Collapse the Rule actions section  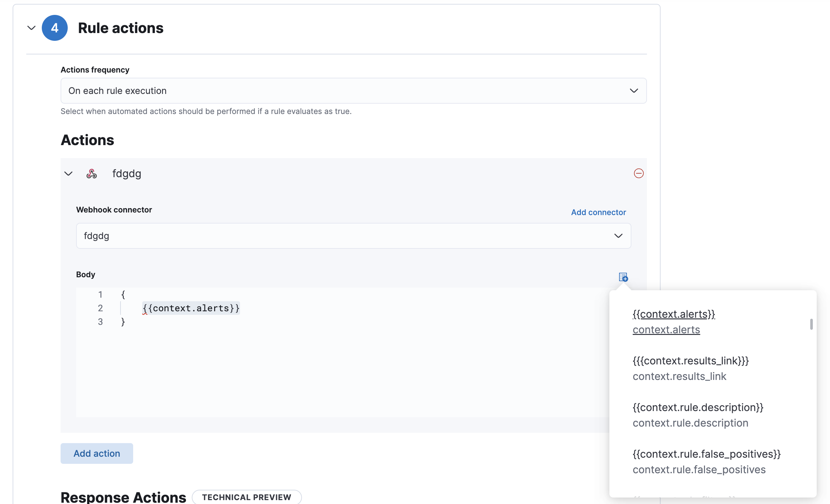[x=31, y=28]
